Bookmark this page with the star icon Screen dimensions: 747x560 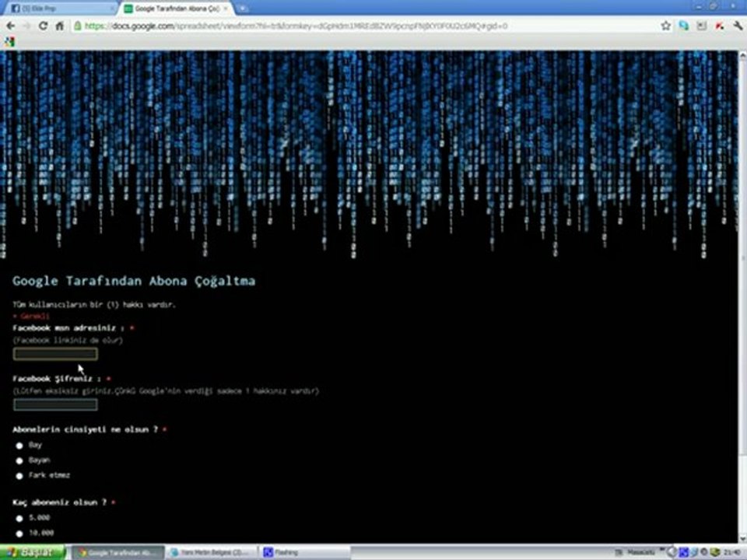[665, 26]
